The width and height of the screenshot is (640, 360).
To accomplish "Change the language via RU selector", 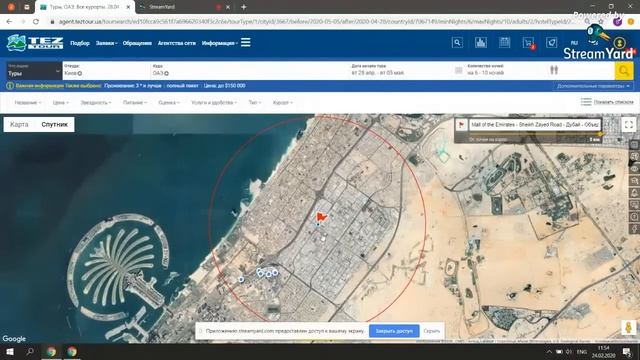I will point(574,43).
